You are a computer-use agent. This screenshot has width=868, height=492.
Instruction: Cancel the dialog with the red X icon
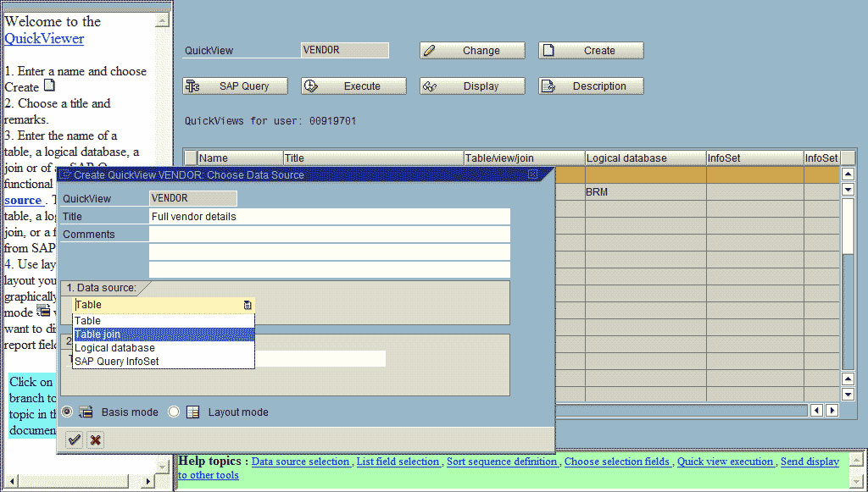(95, 439)
